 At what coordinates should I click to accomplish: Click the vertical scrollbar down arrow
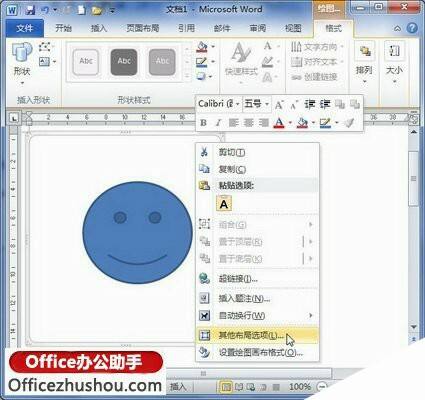pyautogui.click(x=414, y=327)
